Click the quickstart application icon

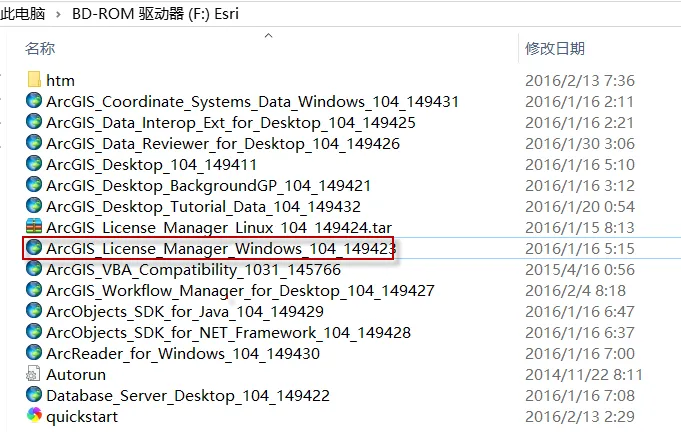tap(34, 416)
